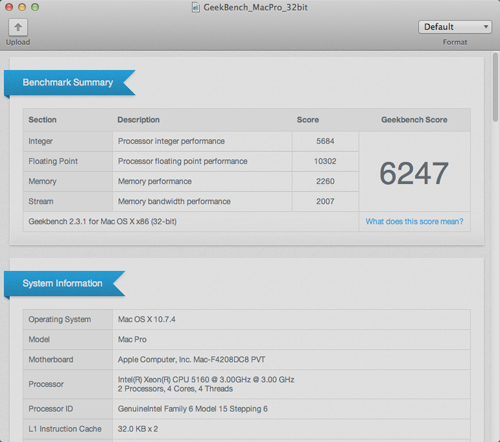The height and width of the screenshot is (442, 500).
Task: Click the Upload arrow icon
Action: tap(18, 27)
